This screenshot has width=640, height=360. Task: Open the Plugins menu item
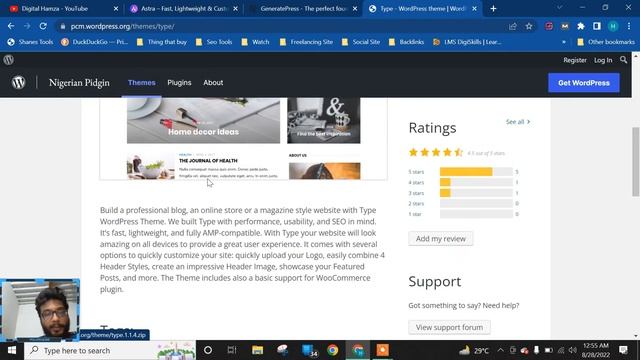pos(179,82)
